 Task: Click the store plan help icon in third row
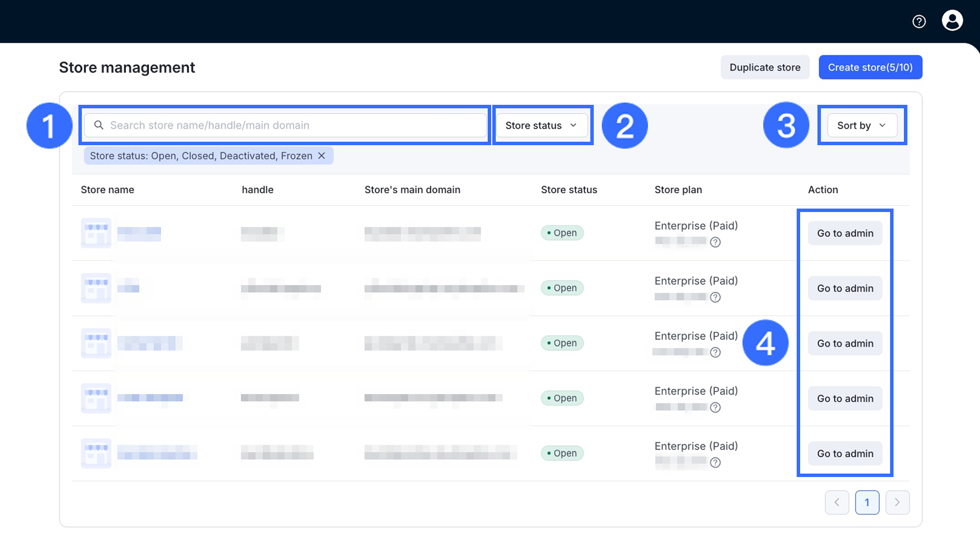point(715,353)
